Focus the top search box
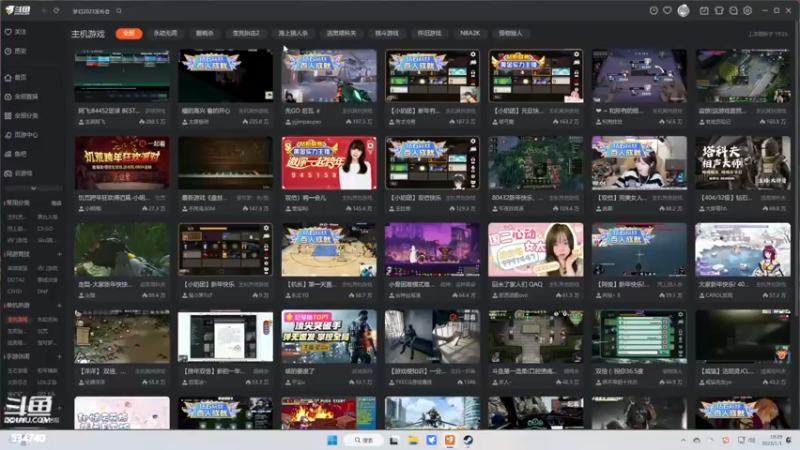This screenshot has width=800, height=450. click(92, 11)
